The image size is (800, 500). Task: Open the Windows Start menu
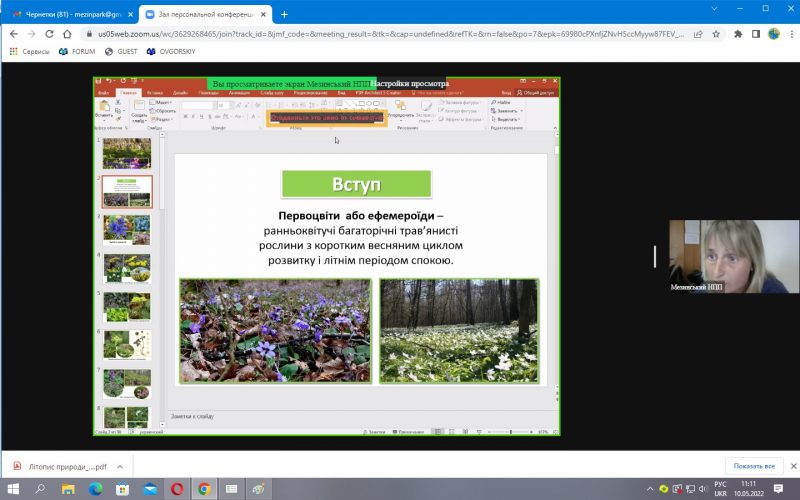pos(13,489)
